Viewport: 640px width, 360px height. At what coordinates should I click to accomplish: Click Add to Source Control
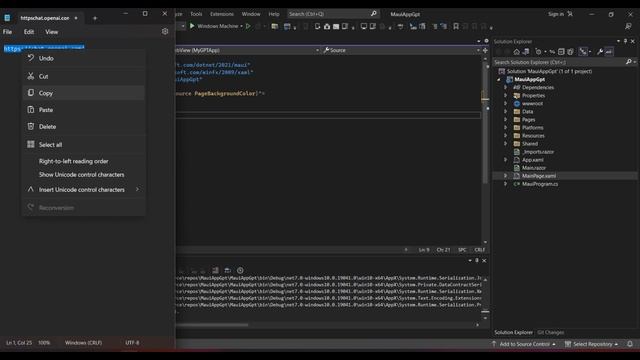[x=524, y=344]
